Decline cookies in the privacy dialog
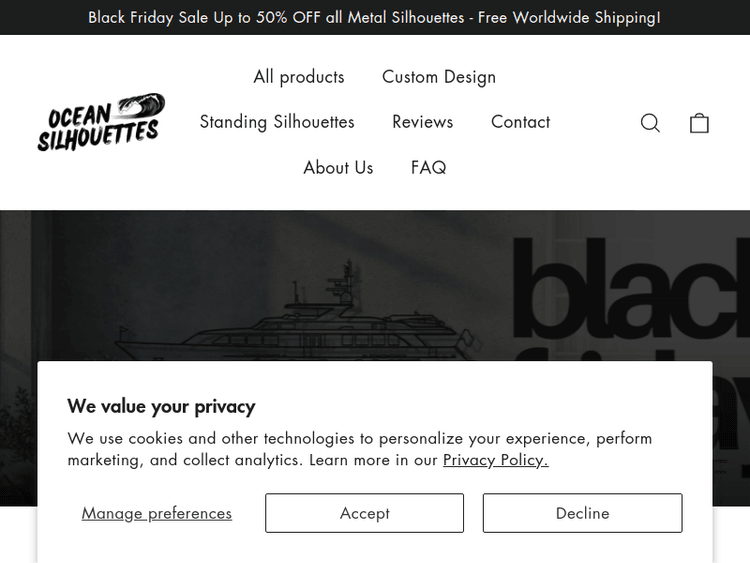This screenshot has height=563, width=750. (x=582, y=513)
